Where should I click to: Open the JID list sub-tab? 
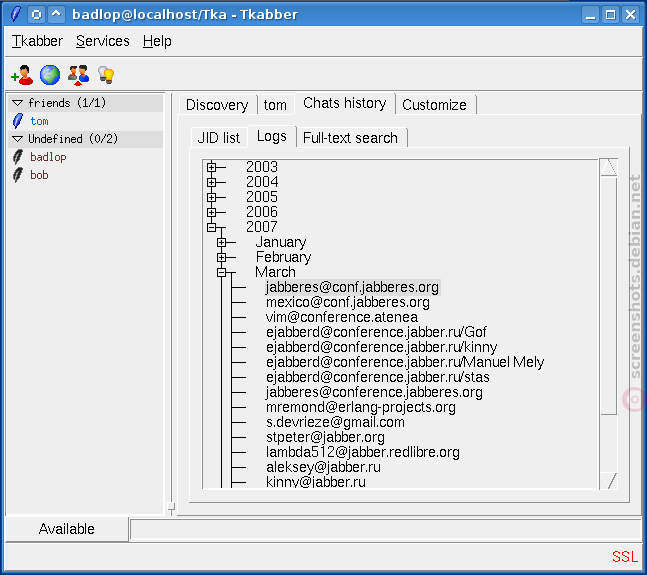point(219,138)
